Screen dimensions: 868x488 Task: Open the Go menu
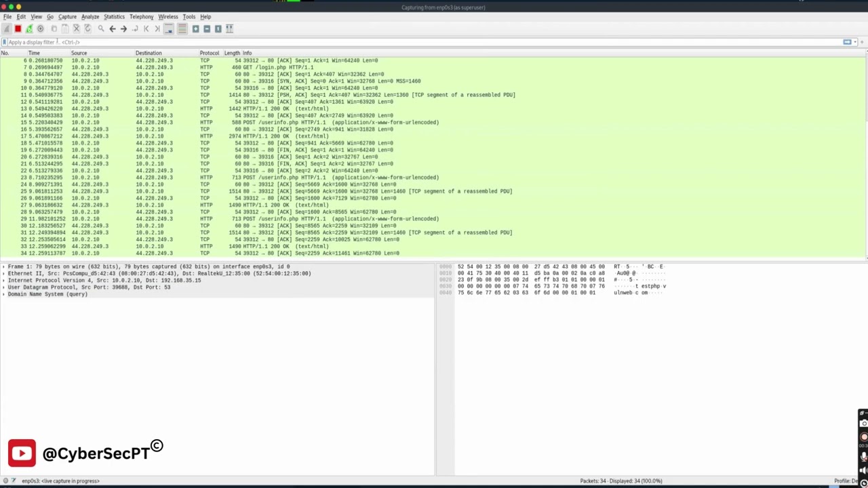pyautogui.click(x=50, y=16)
